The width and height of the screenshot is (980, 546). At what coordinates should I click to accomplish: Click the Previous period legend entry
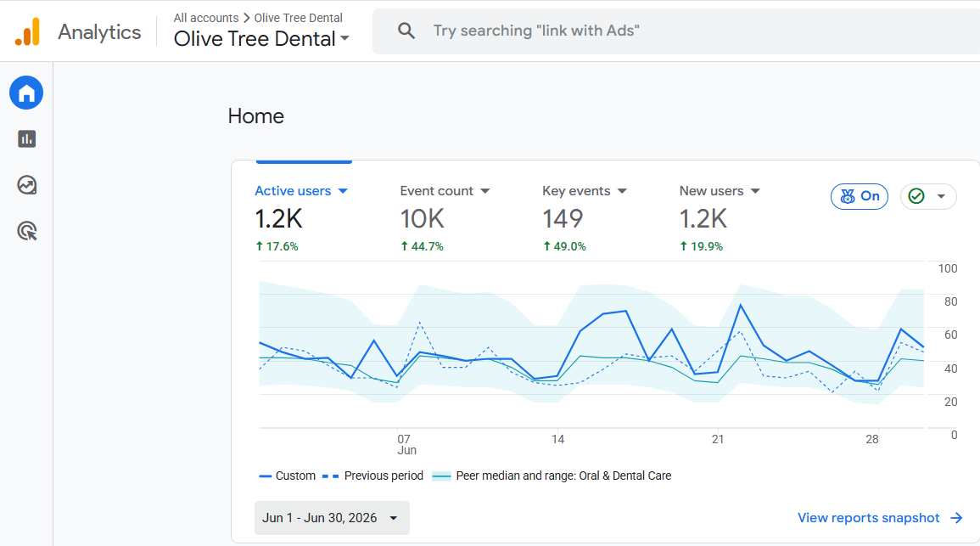(x=373, y=476)
